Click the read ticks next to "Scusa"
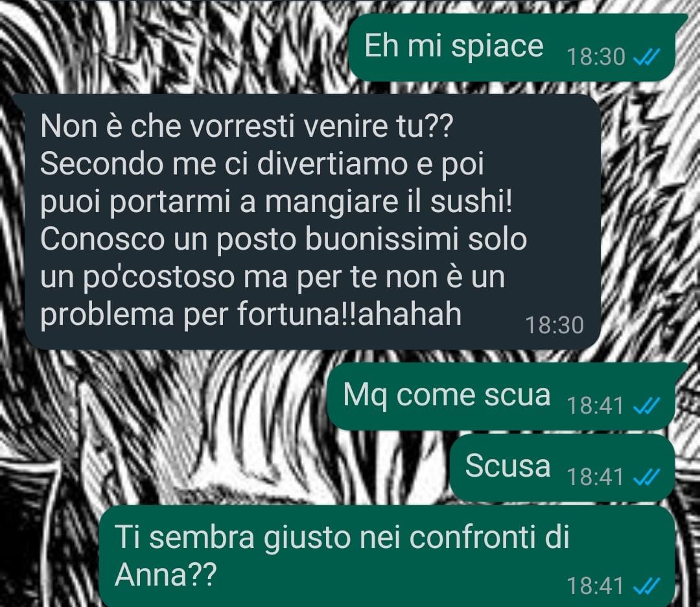Screen dimensions: 700x607 (x=646, y=477)
